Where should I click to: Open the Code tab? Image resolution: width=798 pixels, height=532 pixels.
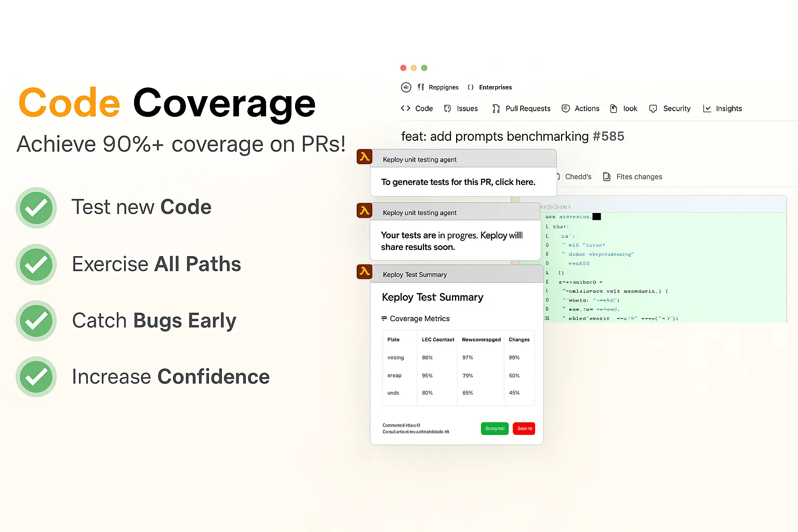(x=417, y=109)
